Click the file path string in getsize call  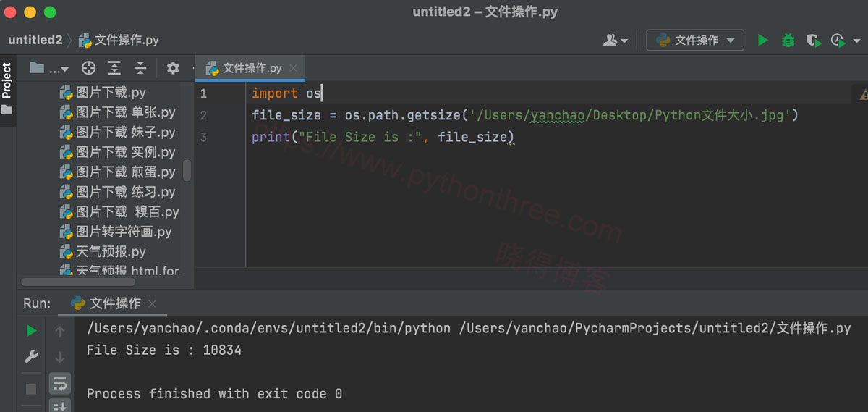click(631, 115)
